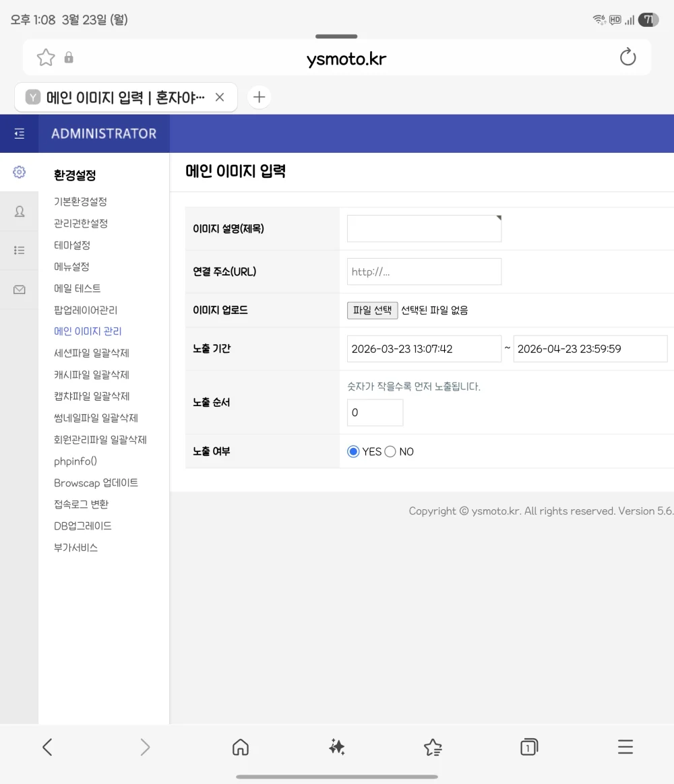Bookmark page with address bar star
The width and height of the screenshot is (674, 784).
(x=46, y=57)
